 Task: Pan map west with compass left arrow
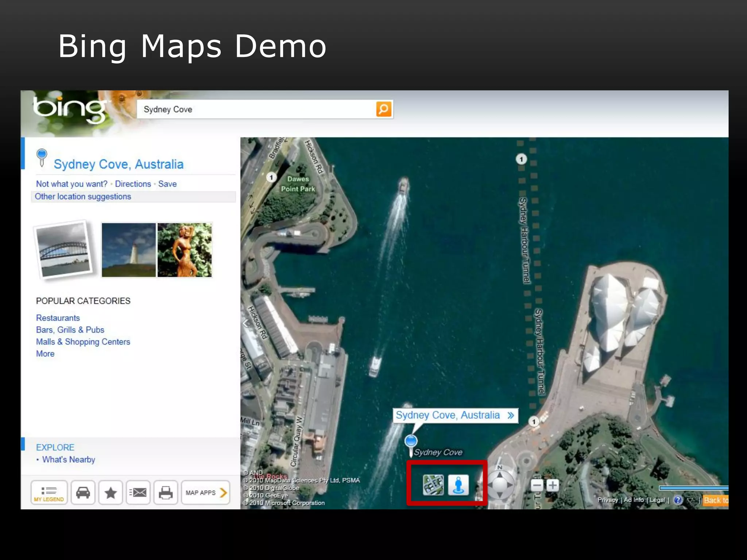pyautogui.click(x=490, y=485)
